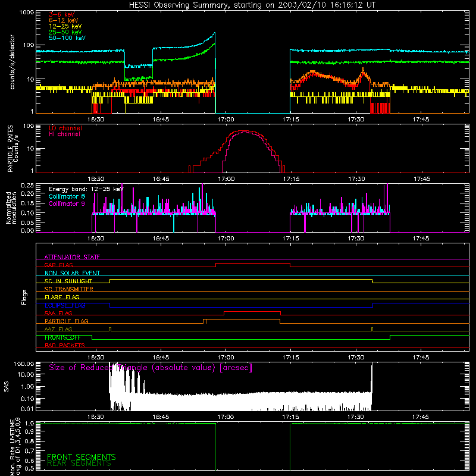This screenshot has width=476, height=476.
Task: Click the 0.9 livetime tick value
Action: 29,431
